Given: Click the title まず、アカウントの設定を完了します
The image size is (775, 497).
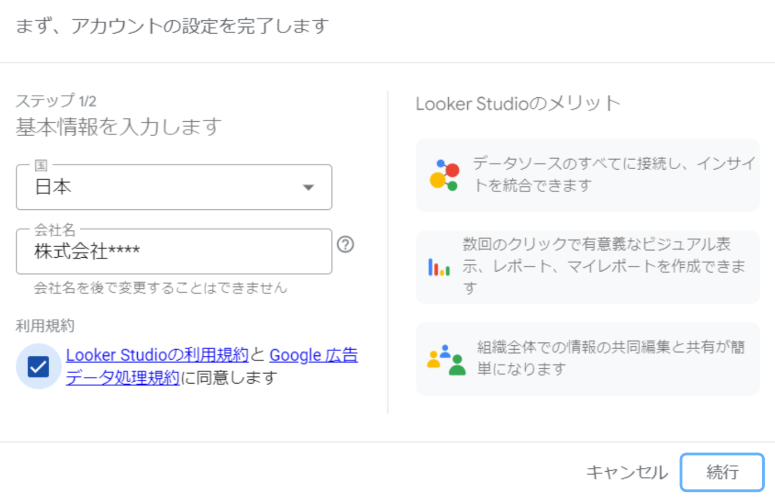Looking at the screenshot, I should pos(172,26).
